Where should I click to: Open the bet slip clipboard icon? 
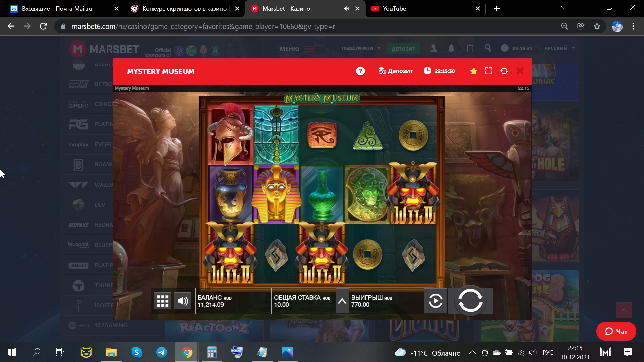tap(470, 48)
